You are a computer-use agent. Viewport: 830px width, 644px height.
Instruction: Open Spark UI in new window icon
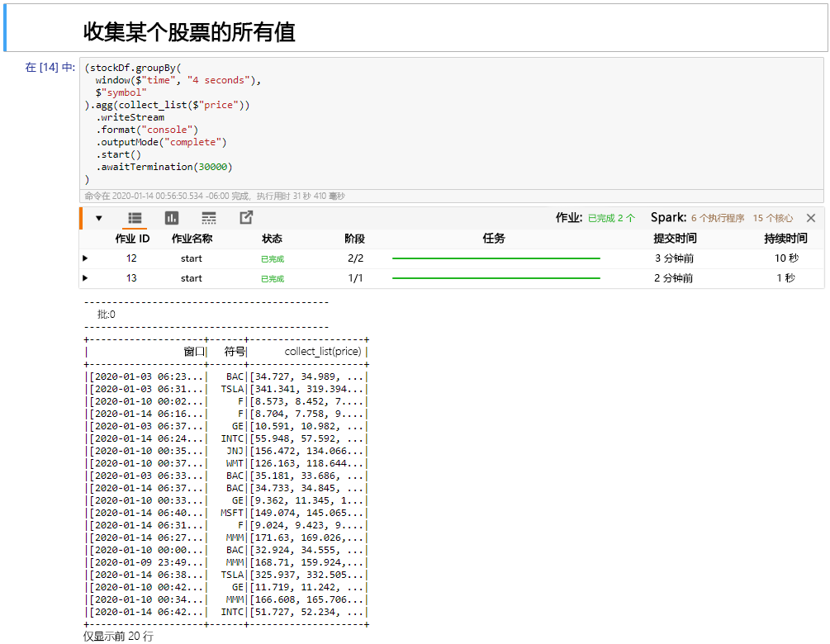click(246, 217)
